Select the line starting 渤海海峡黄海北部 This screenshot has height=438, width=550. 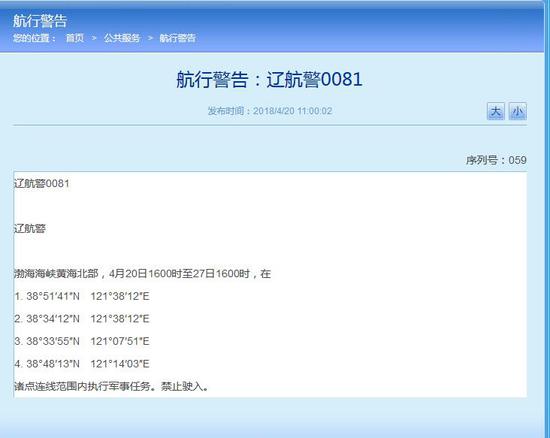pyautogui.click(x=142, y=274)
